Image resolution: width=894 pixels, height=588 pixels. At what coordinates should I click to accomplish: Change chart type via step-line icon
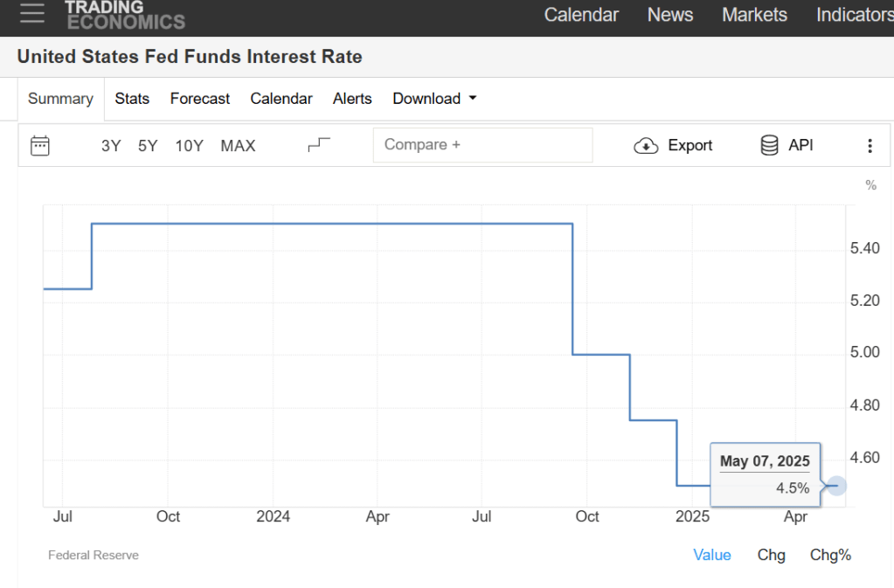[x=319, y=145]
